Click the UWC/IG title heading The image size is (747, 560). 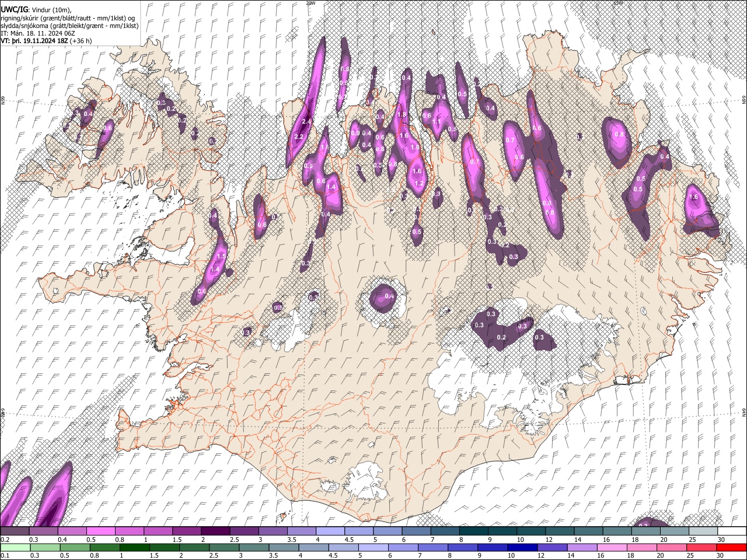coord(14,9)
